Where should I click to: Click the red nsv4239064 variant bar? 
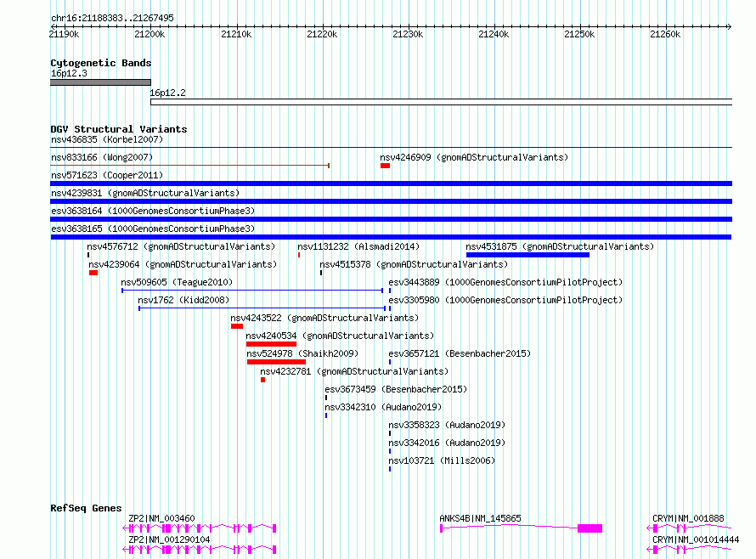coord(93,273)
